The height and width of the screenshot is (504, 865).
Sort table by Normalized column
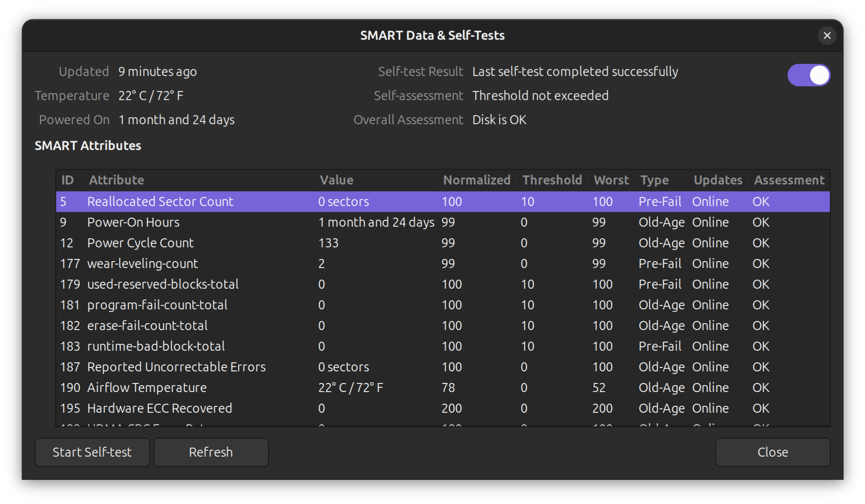pyautogui.click(x=476, y=180)
